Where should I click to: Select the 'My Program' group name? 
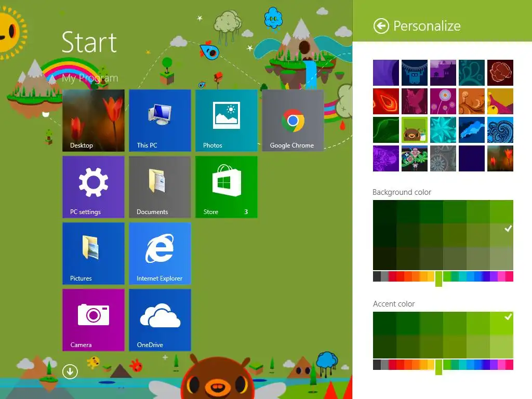tap(90, 78)
